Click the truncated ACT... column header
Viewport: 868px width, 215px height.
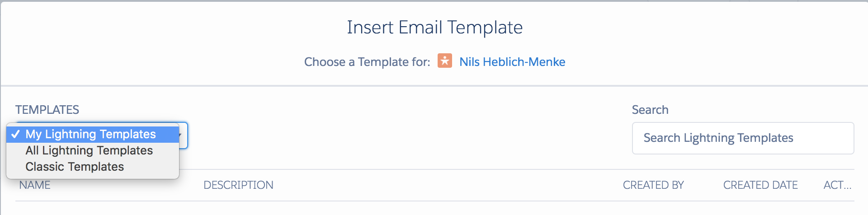[x=837, y=185]
